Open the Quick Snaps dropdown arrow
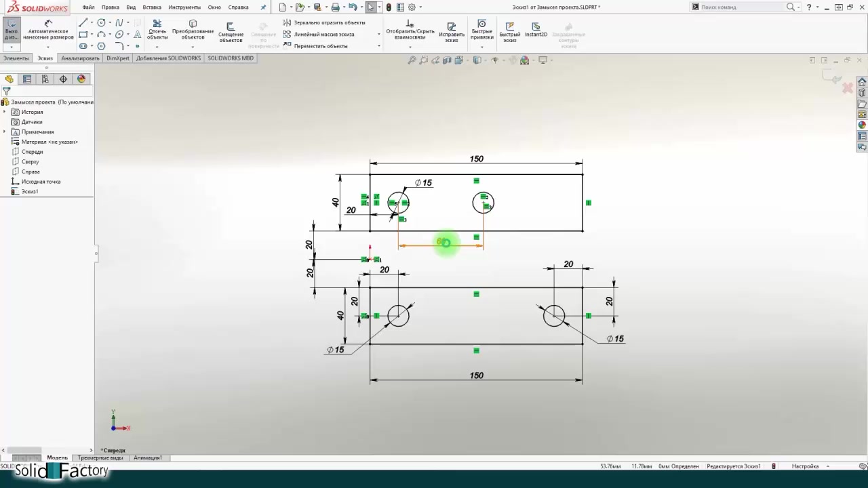This screenshot has height=488, width=868. [x=481, y=46]
